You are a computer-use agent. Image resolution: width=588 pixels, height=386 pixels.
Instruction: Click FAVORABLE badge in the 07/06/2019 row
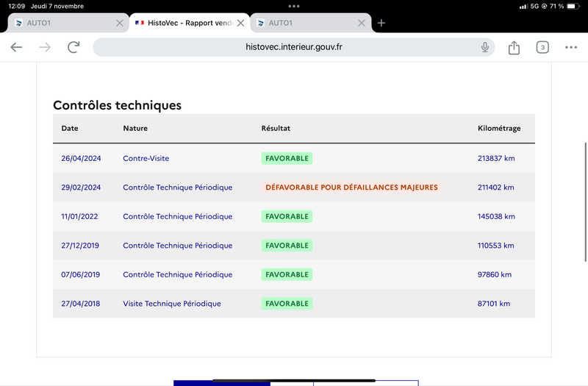point(287,274)
